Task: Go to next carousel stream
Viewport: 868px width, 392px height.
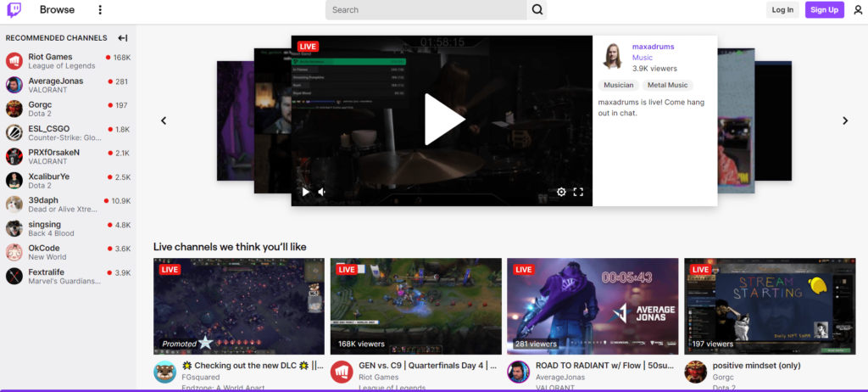Action: (845, 120)
